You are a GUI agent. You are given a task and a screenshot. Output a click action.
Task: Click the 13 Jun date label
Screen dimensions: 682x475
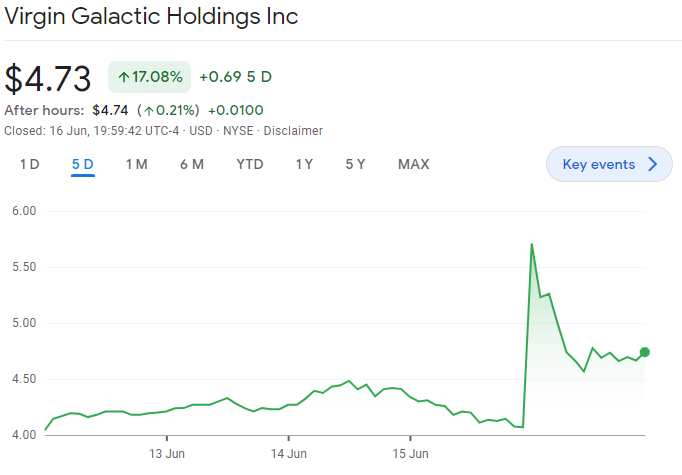(166, 453)
